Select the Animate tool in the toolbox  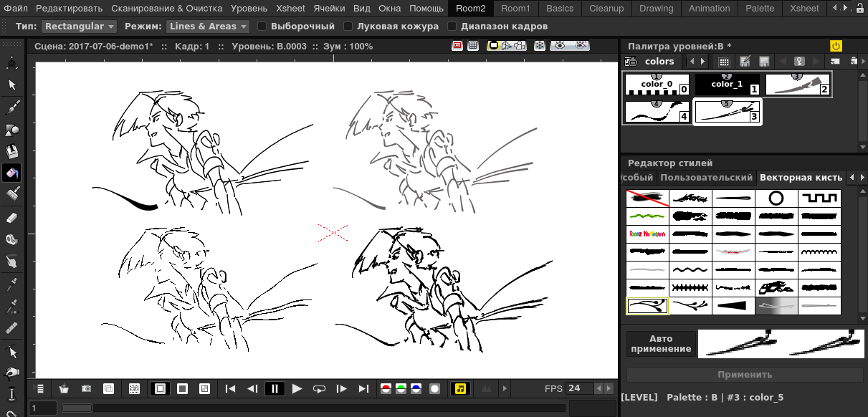pyautogui.click(x=11, y=63)
